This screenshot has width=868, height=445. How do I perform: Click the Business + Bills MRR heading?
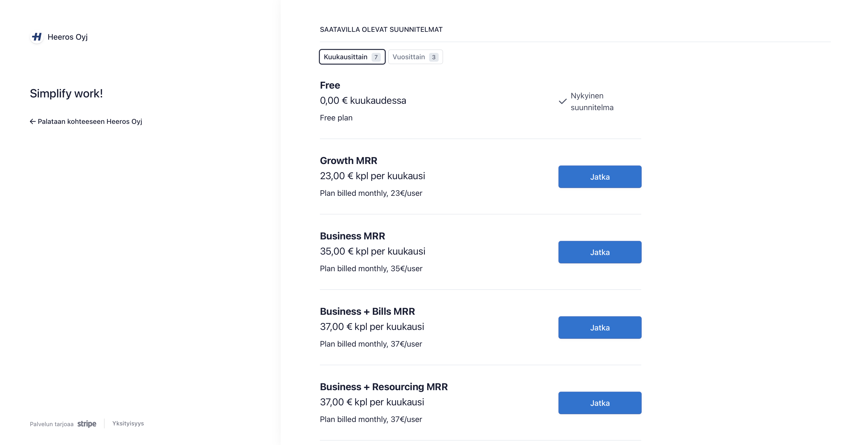367,312
